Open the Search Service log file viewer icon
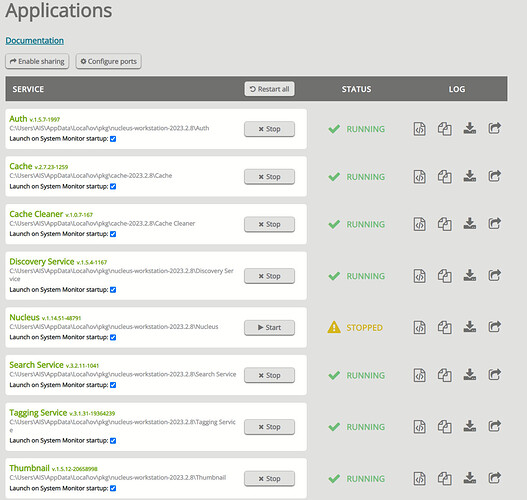527x500 pixels. tap(419, 375)
